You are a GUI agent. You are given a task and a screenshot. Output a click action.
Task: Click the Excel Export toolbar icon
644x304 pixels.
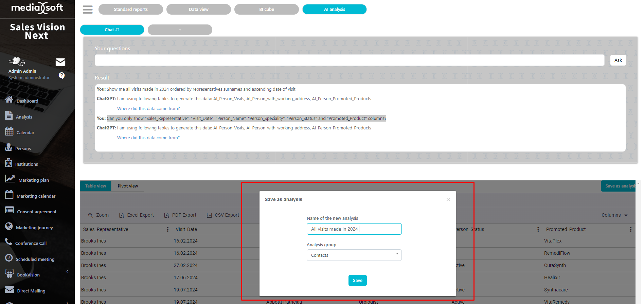(122, 215)
